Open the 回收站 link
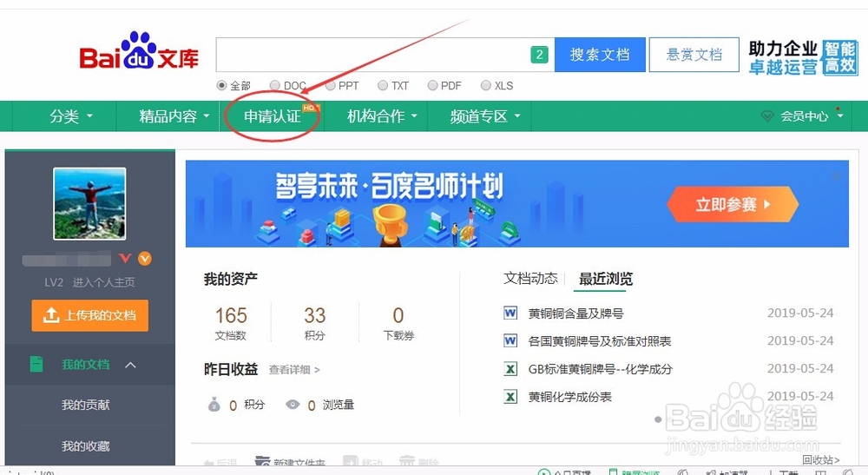Image resolution: width=868 pixels, height=475 pixels. click(x=821, y=459)
